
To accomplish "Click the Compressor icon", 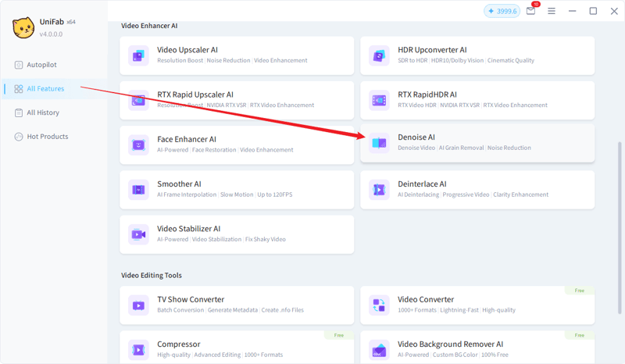I will [x=138, y=350].
